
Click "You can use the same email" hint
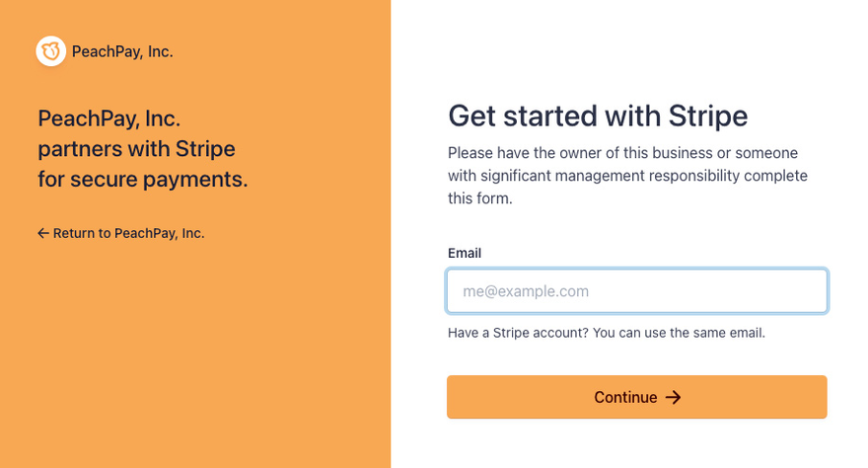click(x=680, y=333)
